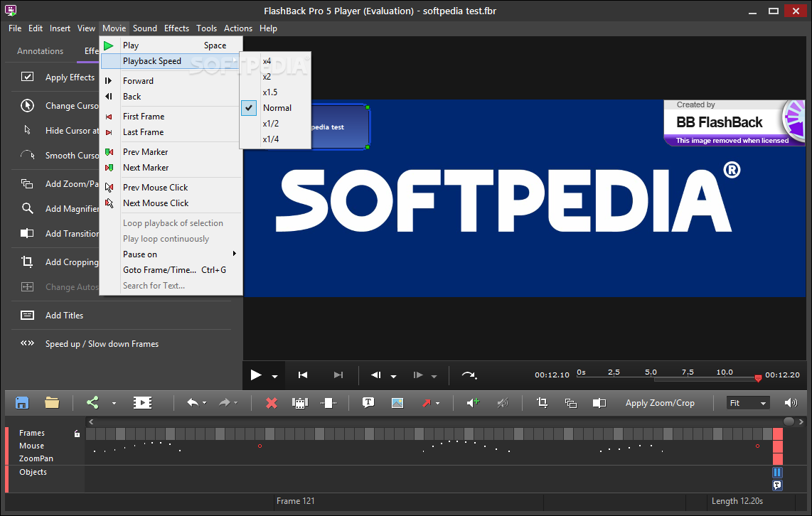The image size is (812, 516).
Task: Click Speed up / Slow down Frames
Action: 102,344
